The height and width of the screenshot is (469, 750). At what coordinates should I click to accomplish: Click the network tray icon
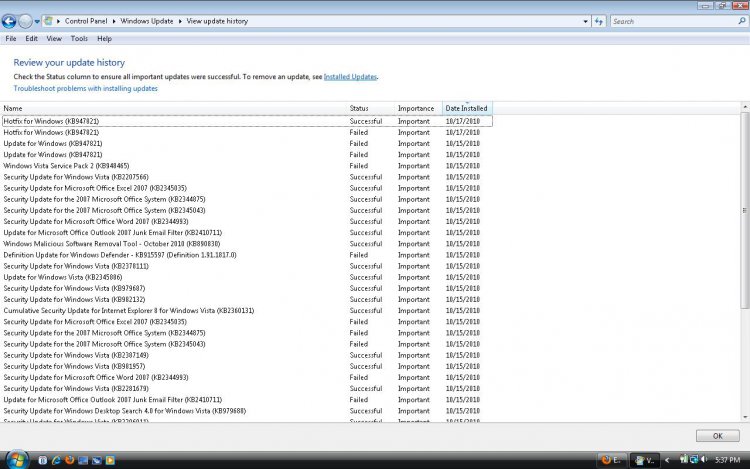pyautogui.click(x=694, y=460)
